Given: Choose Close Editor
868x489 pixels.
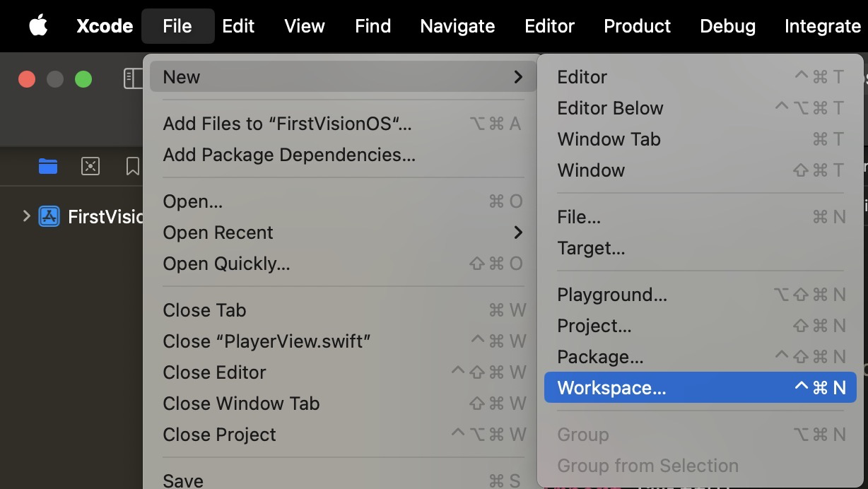Looking at the screenshot, I should [x=344, y=372].
